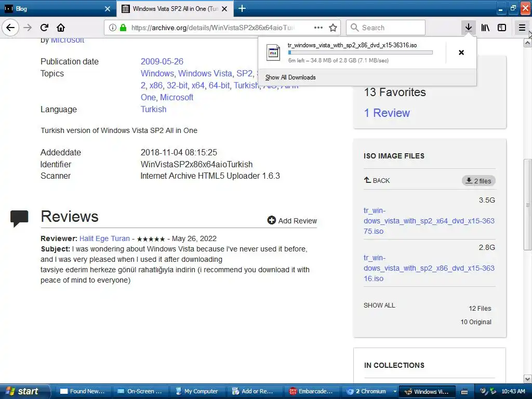Open the 10 Original files link
532x399 pixels.
(x=476, y=322)
